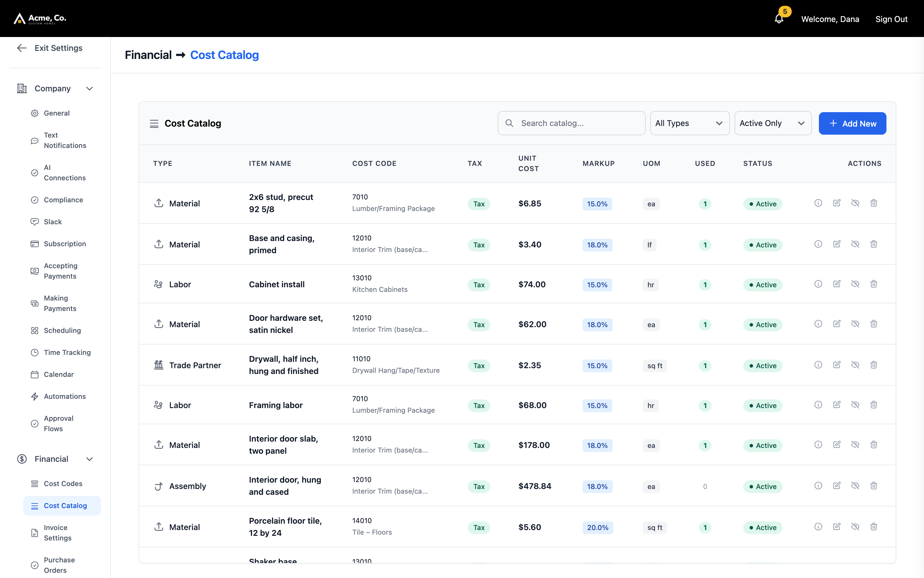Open the Active Only status dropdown
The height and width of the screenshot is (578, 924).
[x=773, y=123]
